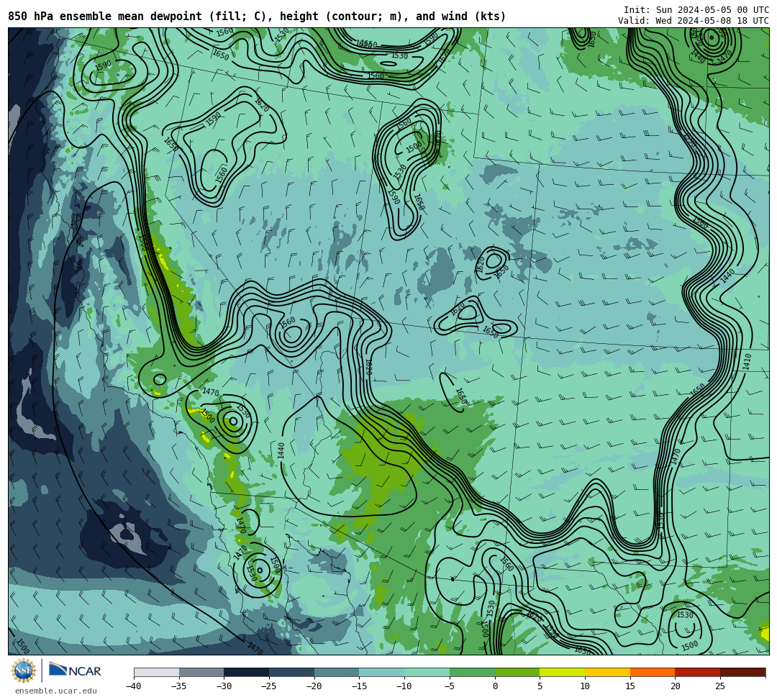Pick the slate gray -35 to -30 colorbar segment

pyautogui.click(x=201, y=672)
